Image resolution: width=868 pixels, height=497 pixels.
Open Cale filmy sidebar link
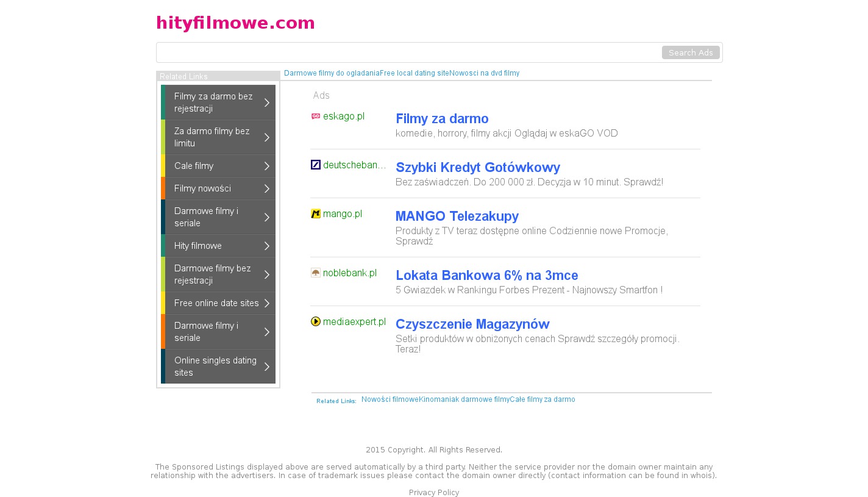tap(218, 166)
